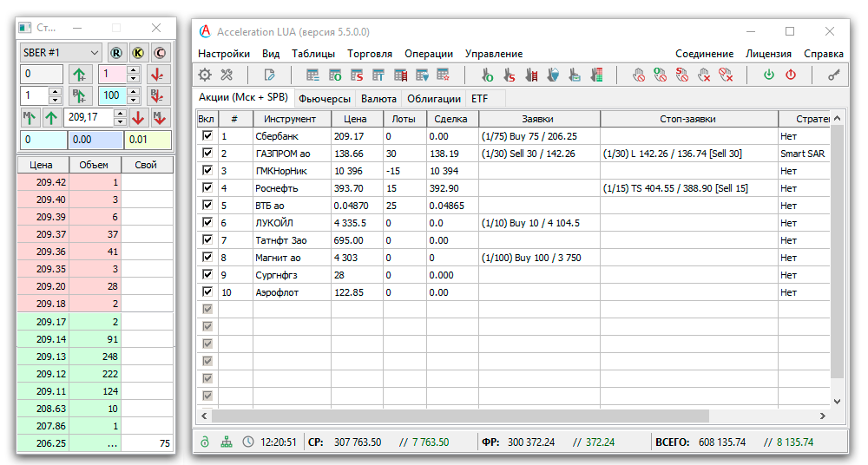Uncheck the ГАЗПРОМ ао row checkbox
This screenshot has height=465, width=868.
tap(207, 153)
